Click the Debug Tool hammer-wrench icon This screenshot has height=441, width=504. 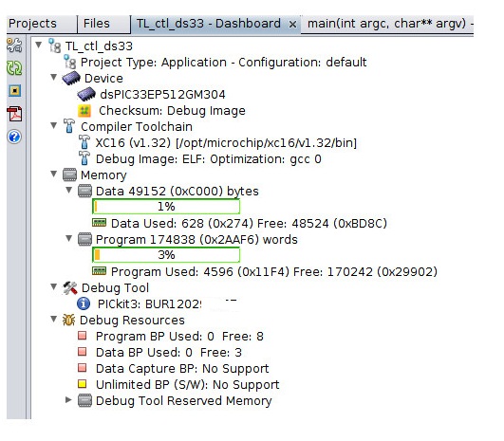[70, 287]
